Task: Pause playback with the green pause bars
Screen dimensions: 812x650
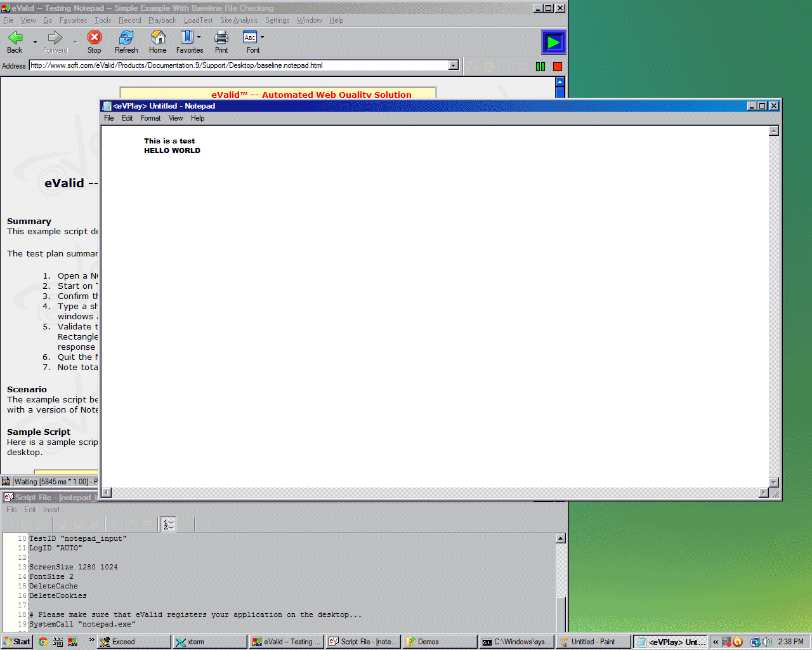Action: click(x=540, y=67)
